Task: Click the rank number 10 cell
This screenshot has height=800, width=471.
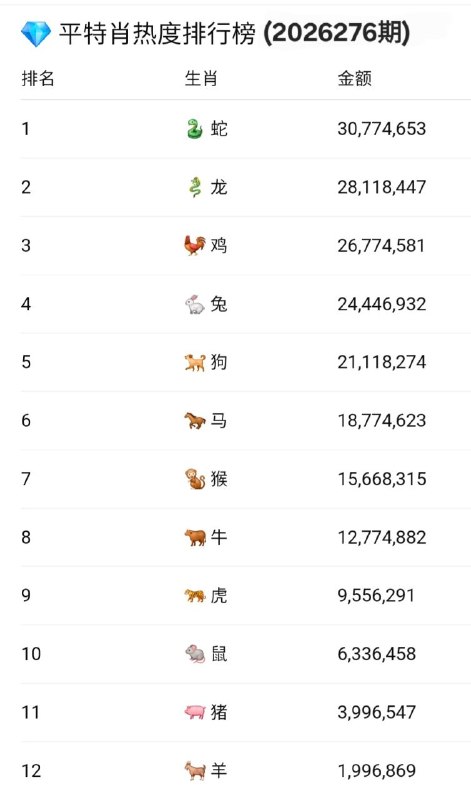Action: point(31,654)
